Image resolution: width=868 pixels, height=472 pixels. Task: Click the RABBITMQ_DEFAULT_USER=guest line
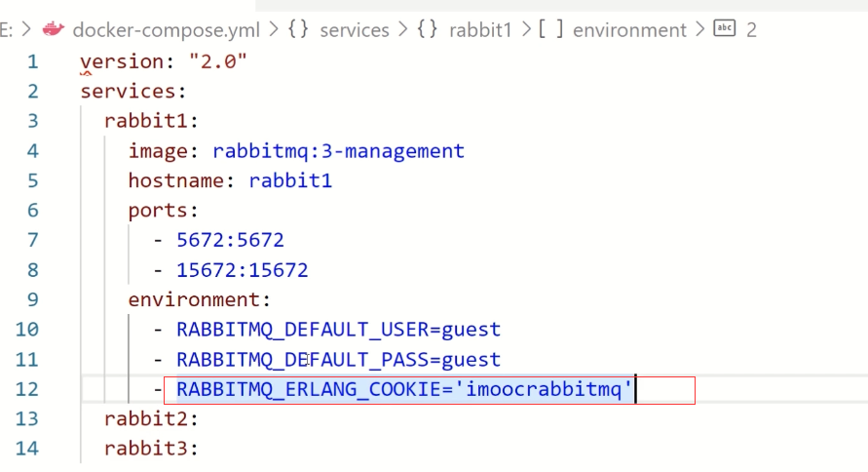click(x=337, y=330)
